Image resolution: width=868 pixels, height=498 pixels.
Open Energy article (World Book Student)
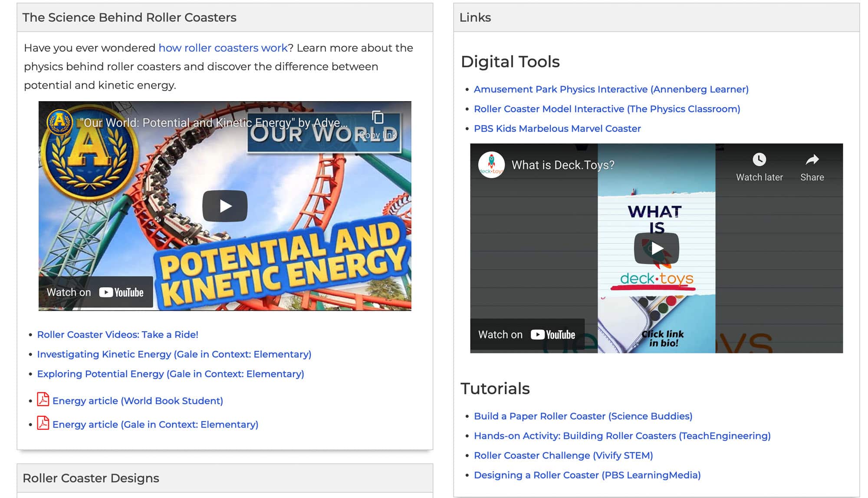pyautogui.click(x=138, y=401)
